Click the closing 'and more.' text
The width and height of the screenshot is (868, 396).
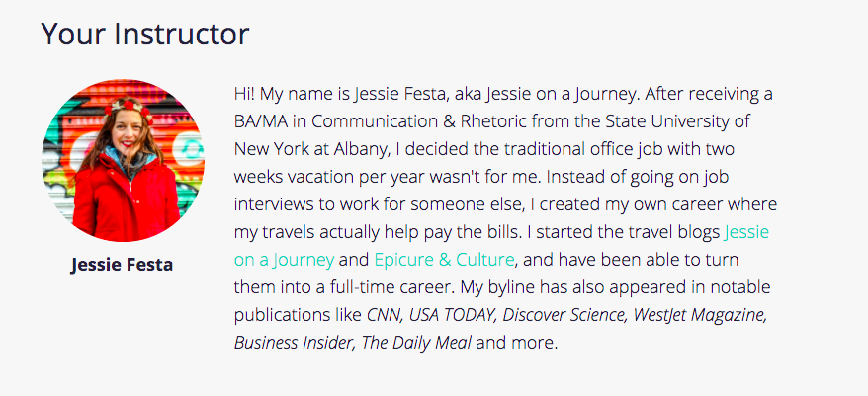[516, 343]
